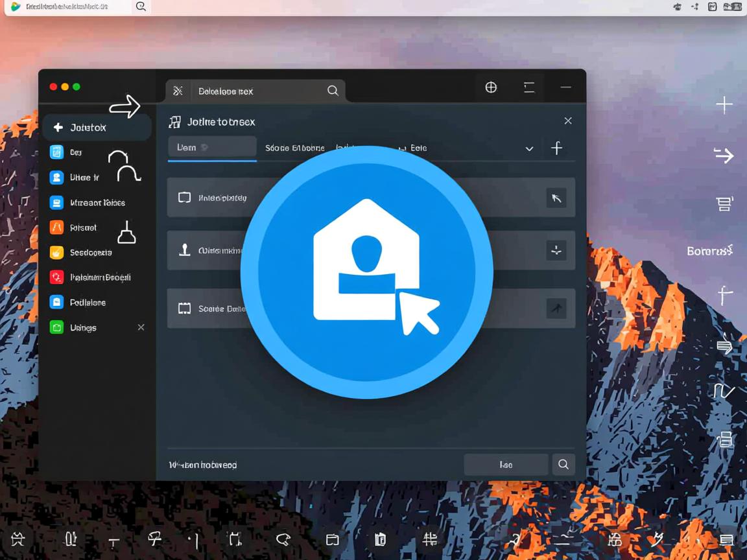
Task: Open the magnifier search icon near bottom search field
Action: pos(563,464)
